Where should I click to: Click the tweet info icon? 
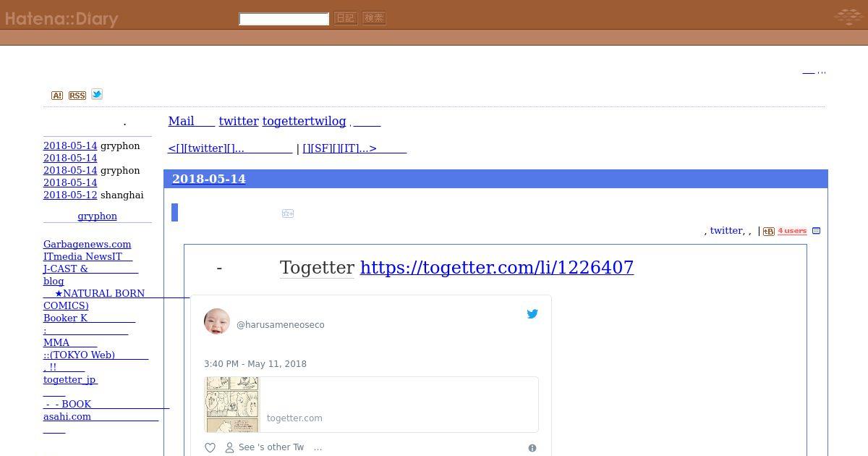pyautogui.click(x=532, y=448)
